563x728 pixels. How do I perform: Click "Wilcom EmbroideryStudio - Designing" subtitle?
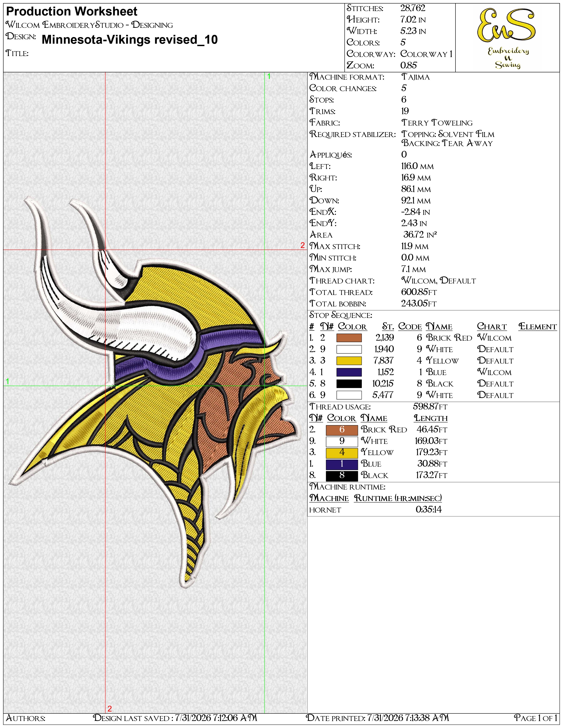(x=89, y=25)
